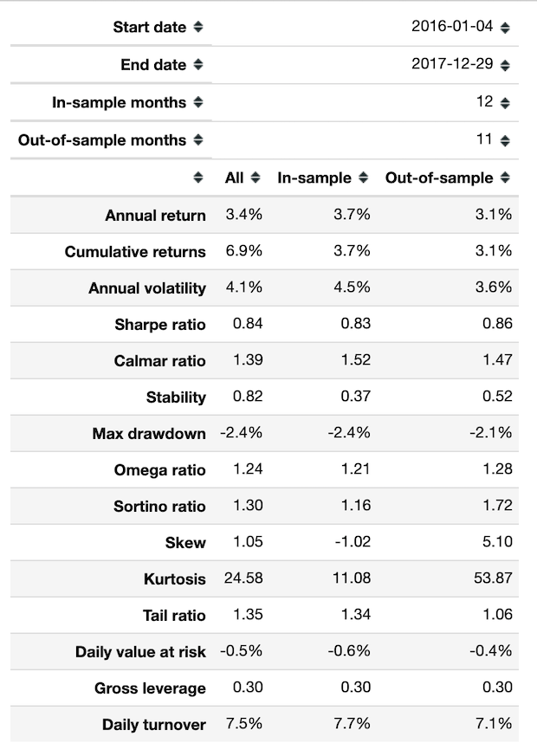
Task: Click sort icon next to value 11
Action: (505, 139)
